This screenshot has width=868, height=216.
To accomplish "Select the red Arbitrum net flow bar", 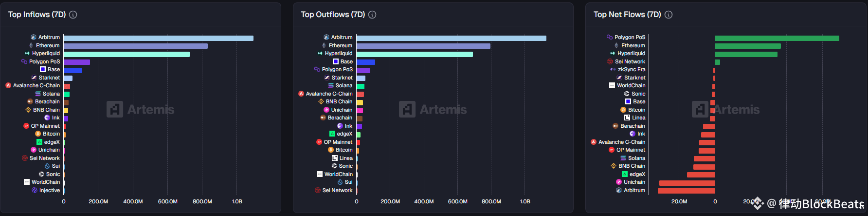I will (x=686, y=191).
